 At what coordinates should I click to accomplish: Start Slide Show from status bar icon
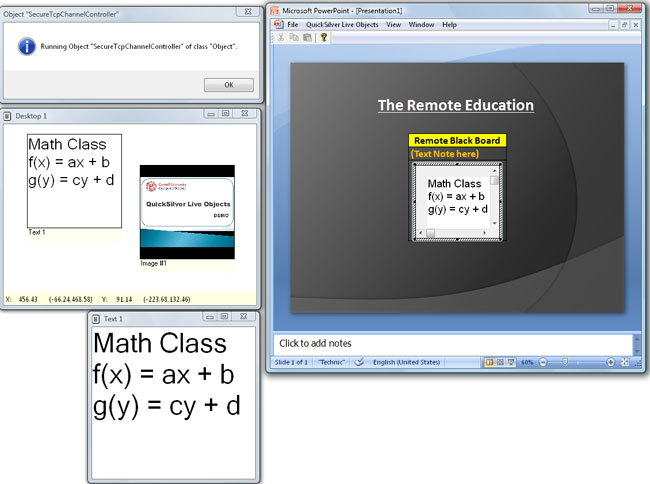click(x=512, y=363)
